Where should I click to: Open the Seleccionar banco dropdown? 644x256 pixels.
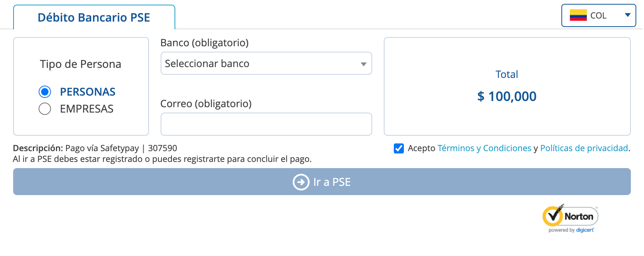266,64
